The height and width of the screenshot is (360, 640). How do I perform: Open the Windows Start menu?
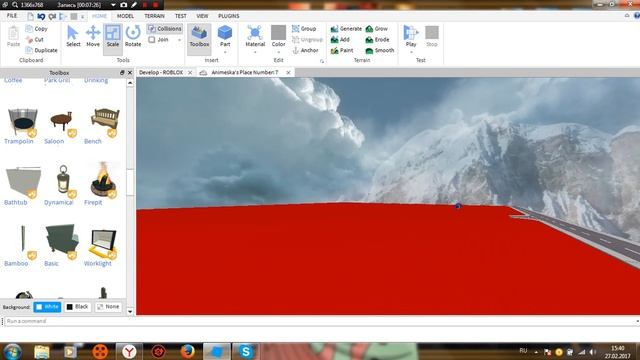click(12, 352)
